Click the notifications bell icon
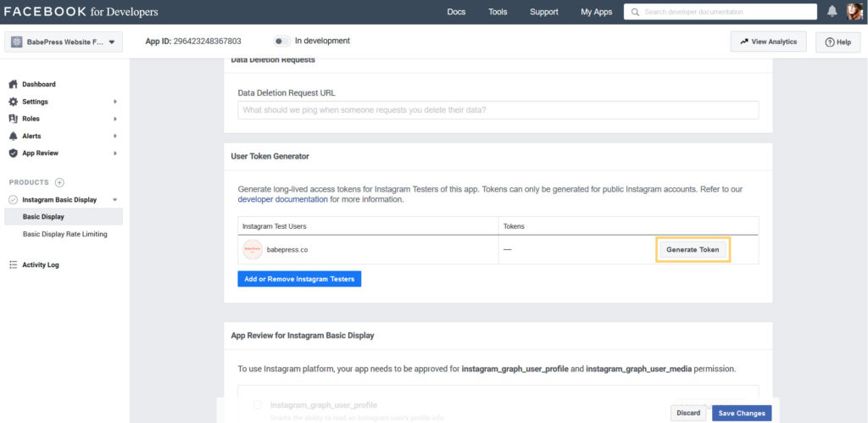 pyautogui.click(x=832, y=12)
